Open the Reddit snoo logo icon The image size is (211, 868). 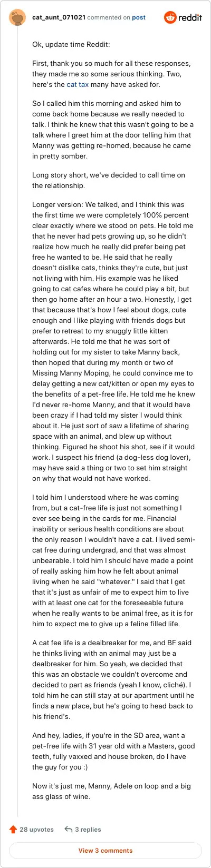pos(170,17)
